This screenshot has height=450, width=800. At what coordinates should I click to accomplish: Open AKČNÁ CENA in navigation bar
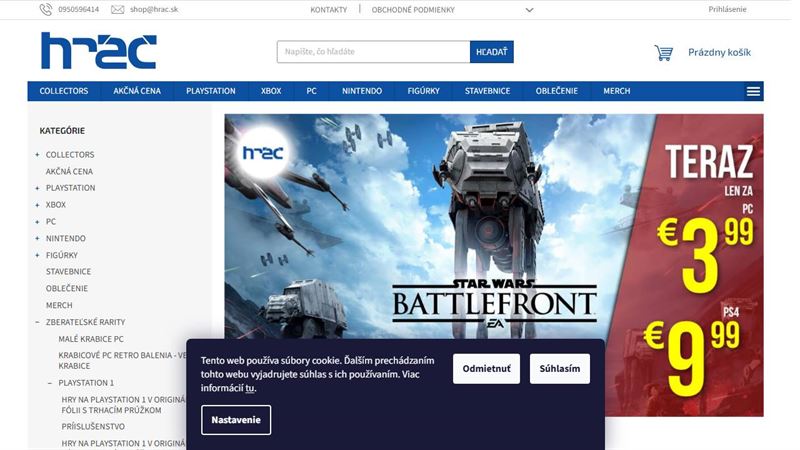pyautogui.click(x=137, y=91)
